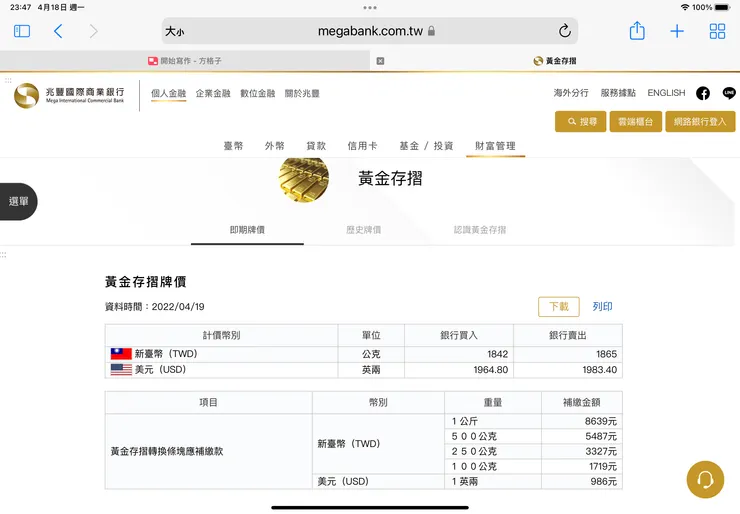Open Safari sidebar panel

coord(22,31)
